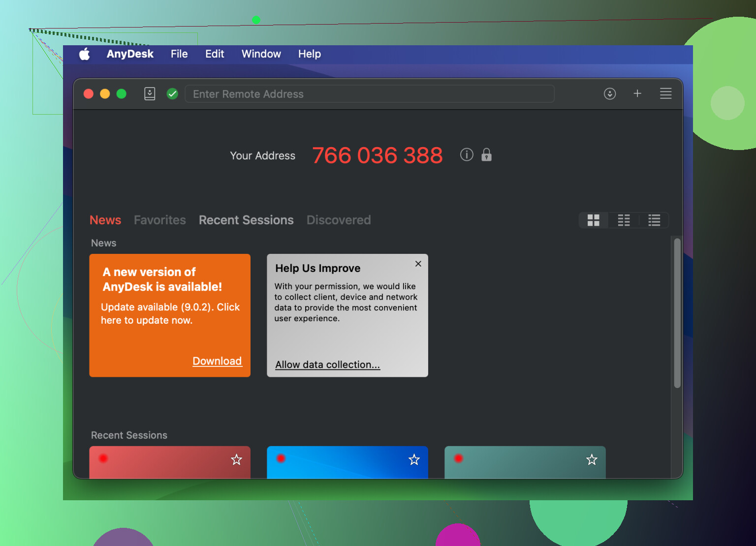Click the Recent Sessions section heading
Image resolution: width=756 pixels, height=546 pixels.
129,435
